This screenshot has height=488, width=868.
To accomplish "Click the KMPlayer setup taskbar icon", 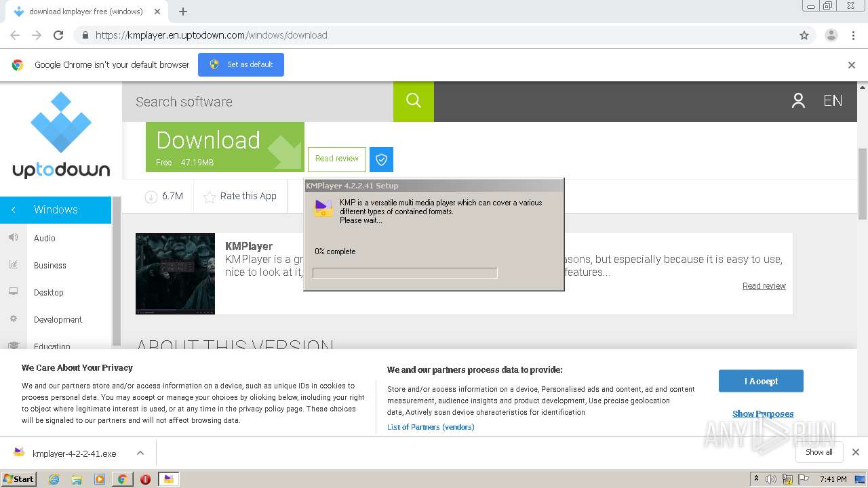I will pos(168,479).
